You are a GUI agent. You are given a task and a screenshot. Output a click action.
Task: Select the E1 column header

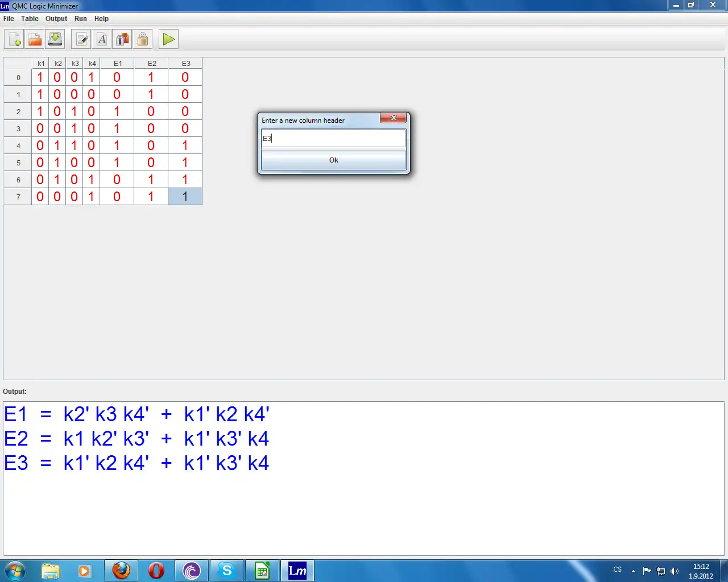pos(117,63)
